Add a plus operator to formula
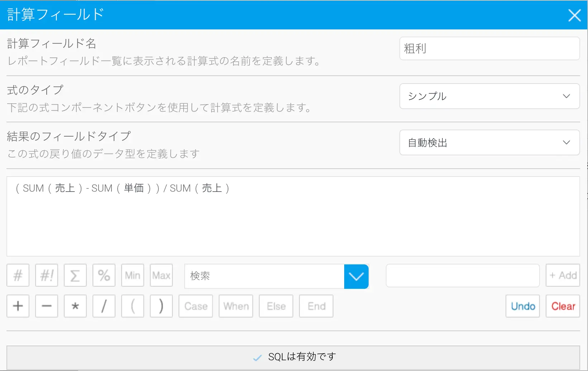The width and height of the screenshot is (588, 371). pyautogui.click(x=18, y=306)
